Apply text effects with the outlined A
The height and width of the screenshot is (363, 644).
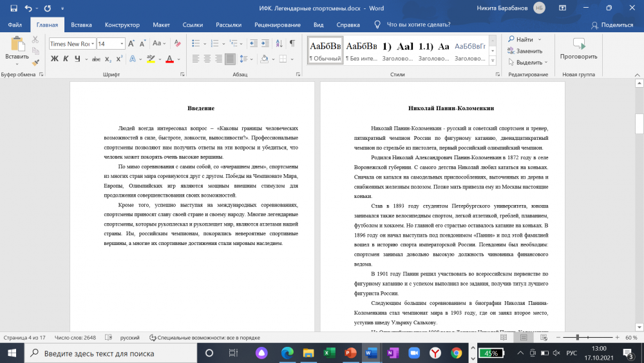[133, 59]
